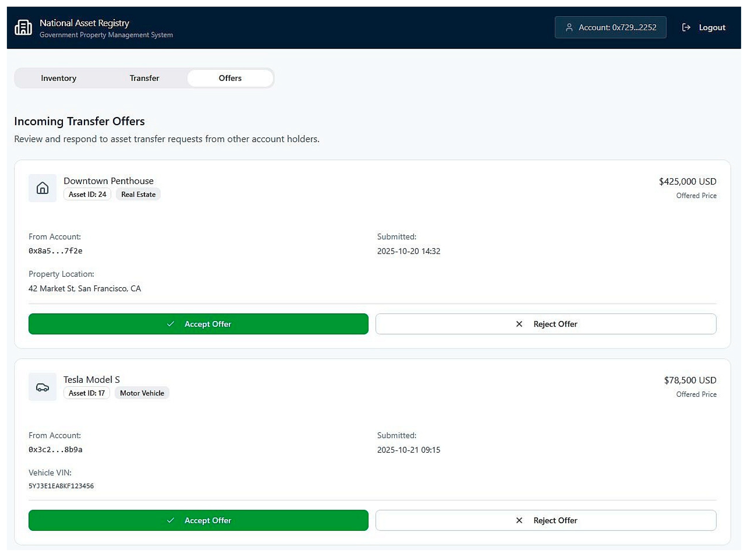
Task: Click the house icon for Downtown Penthouse
Action: tap(42, 188)
